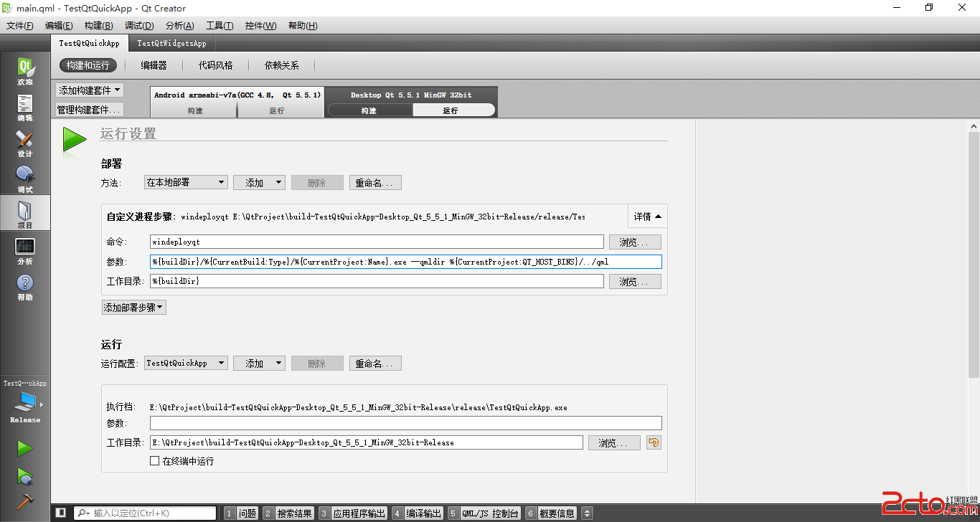The image size is (980, 522).
Task: Open the Release kit selector monitor icon
Action: (26, 401)
